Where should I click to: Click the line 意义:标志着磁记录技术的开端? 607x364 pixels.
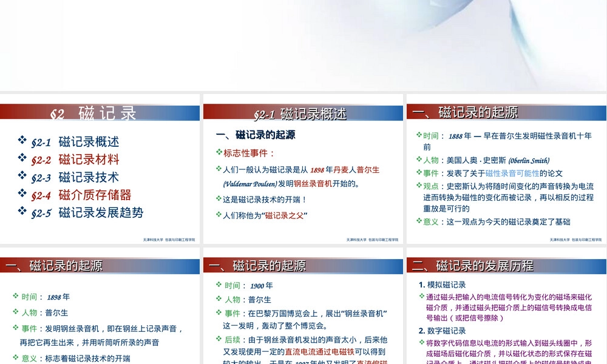(x=76, y=359)
